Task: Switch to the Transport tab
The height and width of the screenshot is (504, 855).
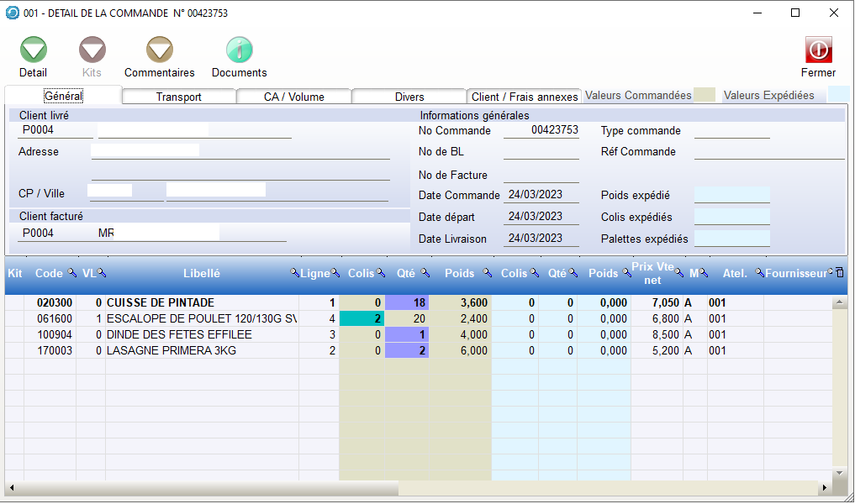Action: [x=179, y=97]
